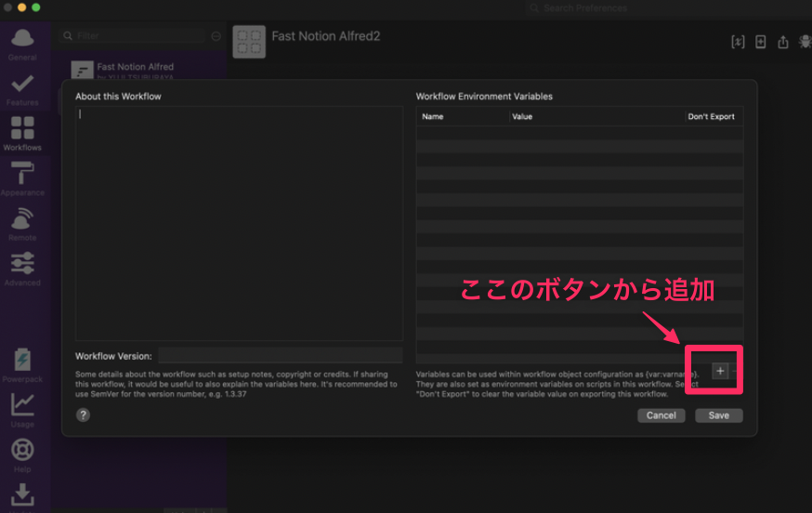The image size is (812, 513).
Task: Open the Advanced preferences tab
Action: (x=22, y=269)
